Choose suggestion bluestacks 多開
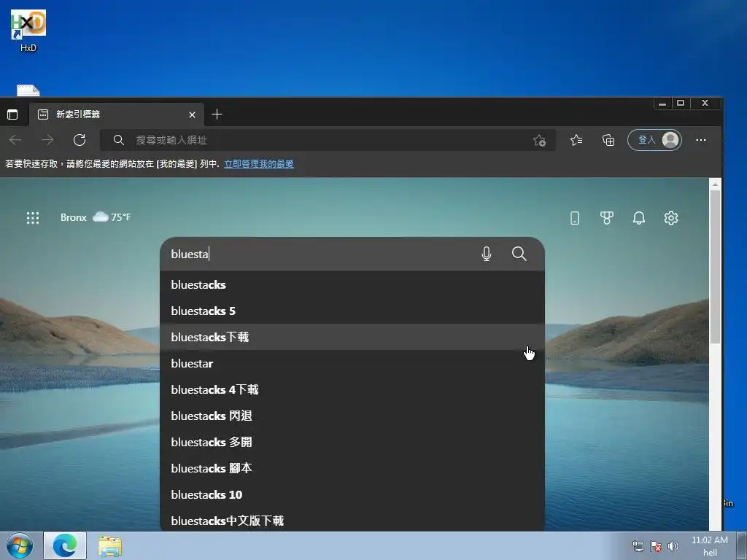 coord(352,442)
